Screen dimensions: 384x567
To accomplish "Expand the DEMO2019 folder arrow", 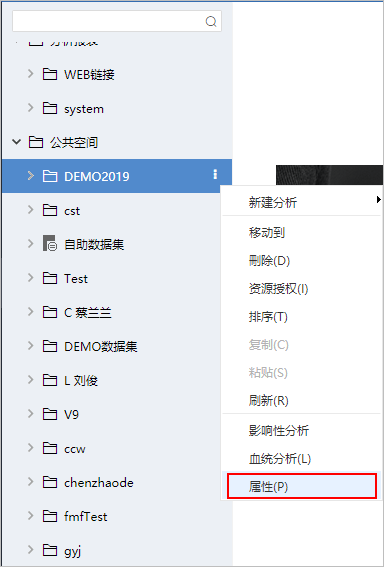I will click(x=31, y=176).
